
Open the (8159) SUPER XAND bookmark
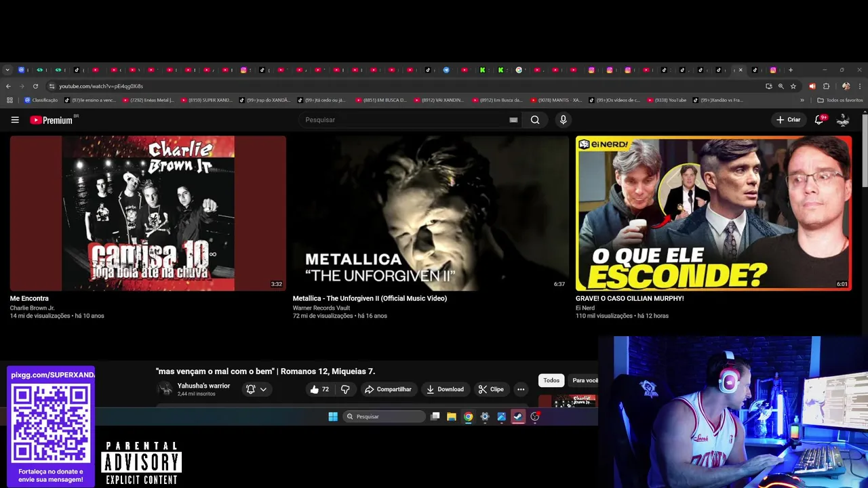pos(206,100)
